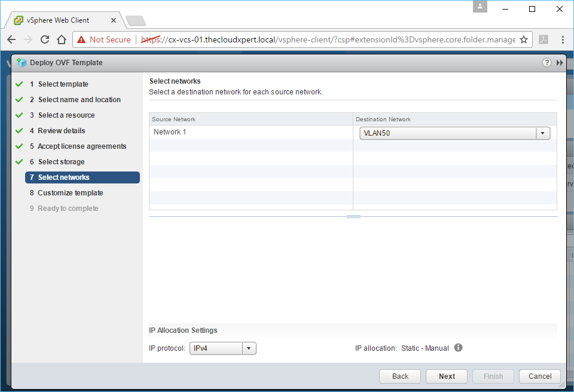Return to step 4 Review details
574x392 pixels.
61,131
